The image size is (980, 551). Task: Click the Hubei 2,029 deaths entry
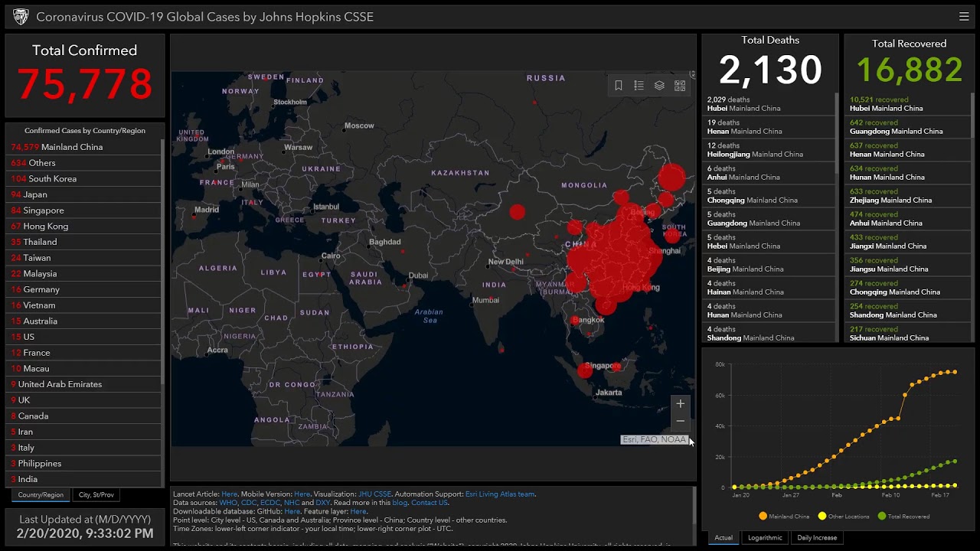click(x=769, y=104)
